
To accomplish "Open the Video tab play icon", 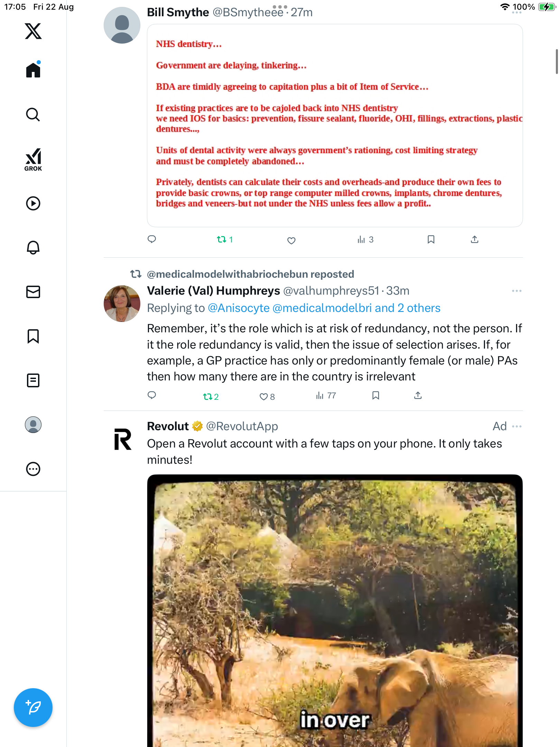I will tap(33, 203).
